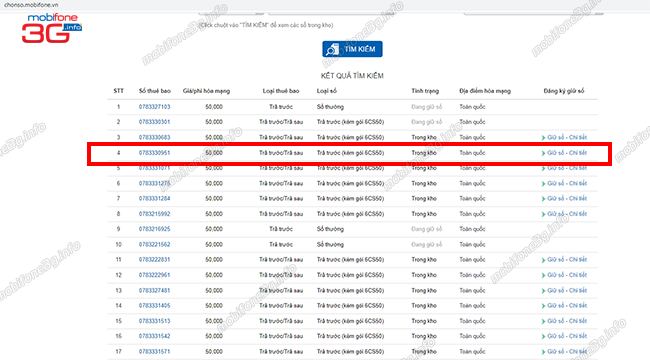This screenshot has height=360, width=650.
Task: Click the Số thuê bao column header
Action: (x=155, y=91)
